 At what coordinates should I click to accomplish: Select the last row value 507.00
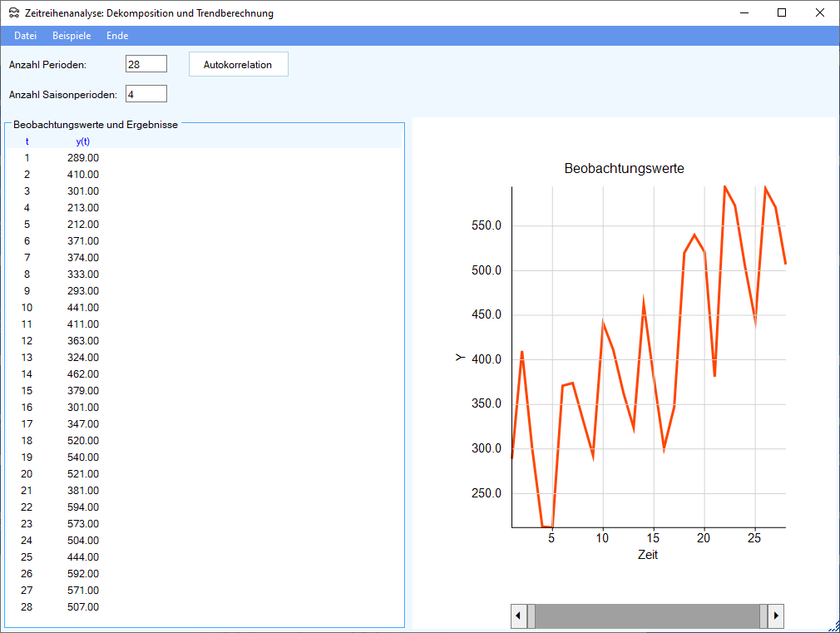pyautogui.click(x=82, y=607)
